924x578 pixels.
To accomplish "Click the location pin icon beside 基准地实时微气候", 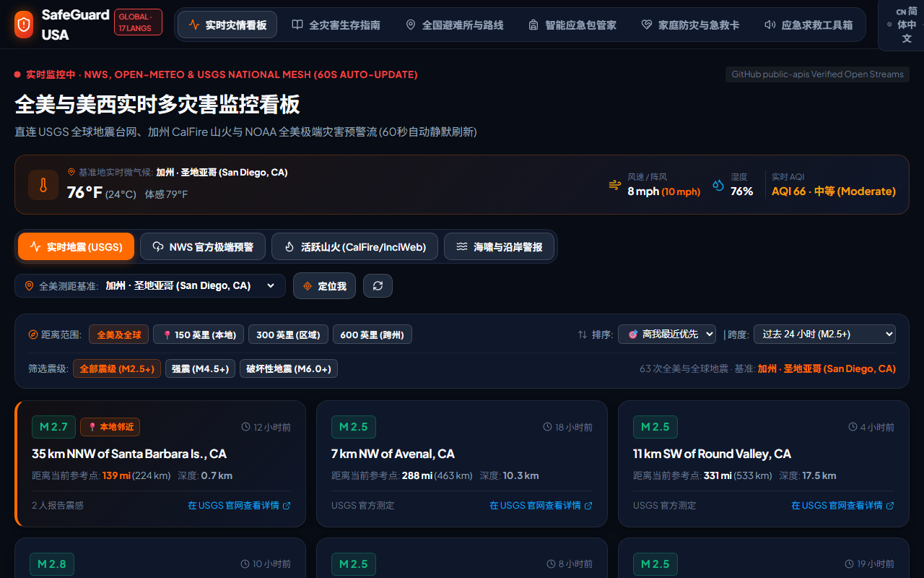I will (x=71, y=172).
